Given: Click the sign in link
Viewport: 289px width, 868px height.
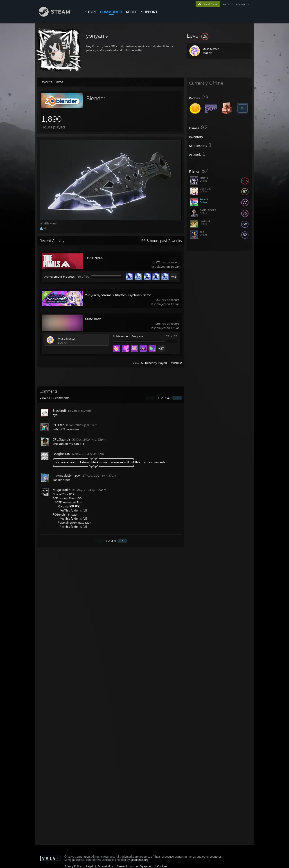Looking at the screenshot, I should click(226, 4).
